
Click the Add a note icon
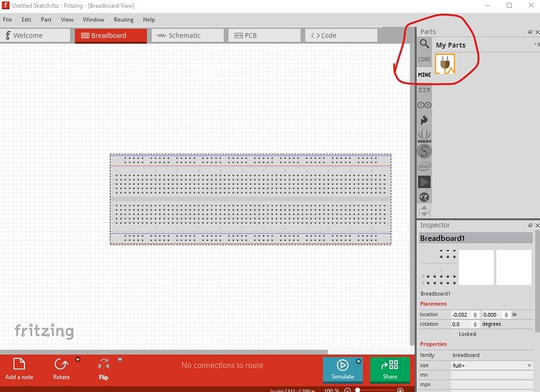point(19,365)
